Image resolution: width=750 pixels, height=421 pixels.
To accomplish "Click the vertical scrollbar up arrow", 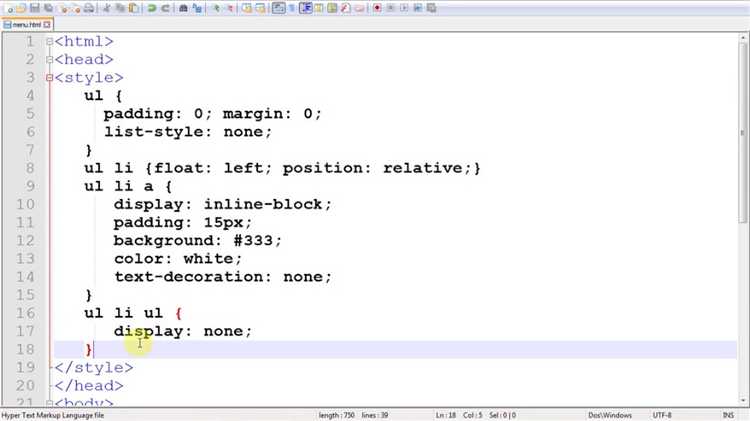I will click(x=743, y=38).
